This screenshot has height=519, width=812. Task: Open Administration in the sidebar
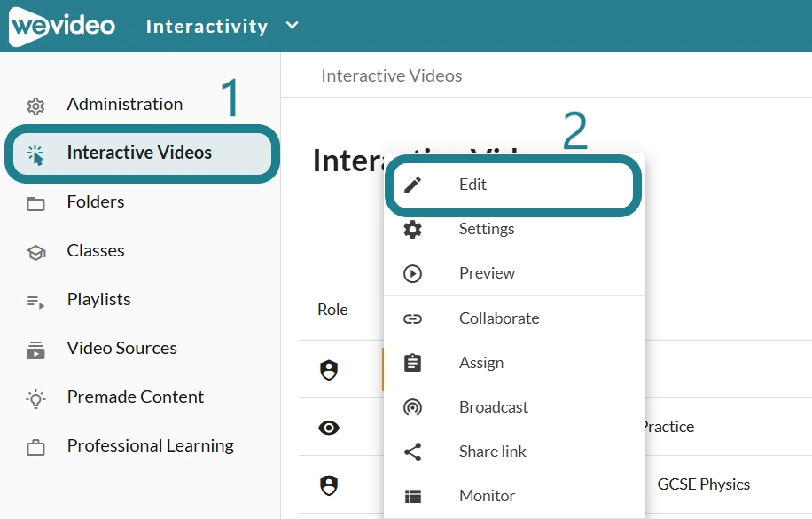pos(124,104)
